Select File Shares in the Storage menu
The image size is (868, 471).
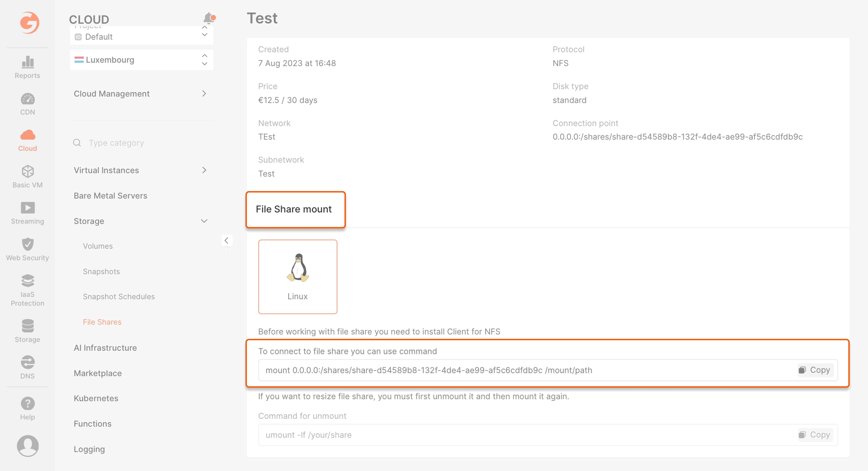point(102,322)
